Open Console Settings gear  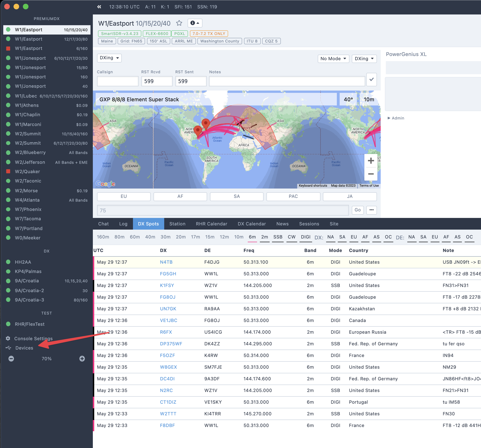[8, 338]
